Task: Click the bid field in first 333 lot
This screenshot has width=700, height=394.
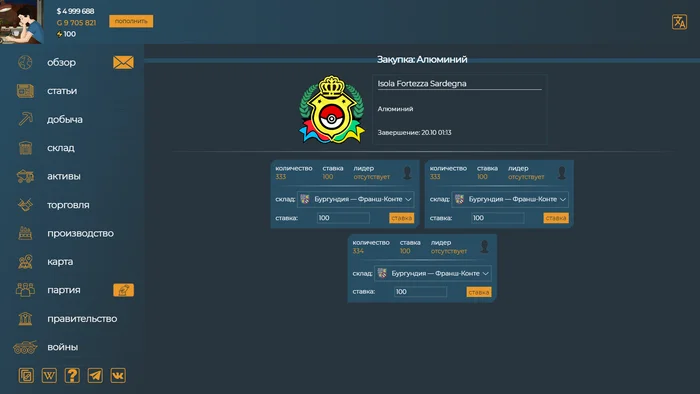Action: pyautogui.click(x=343, y=218)
